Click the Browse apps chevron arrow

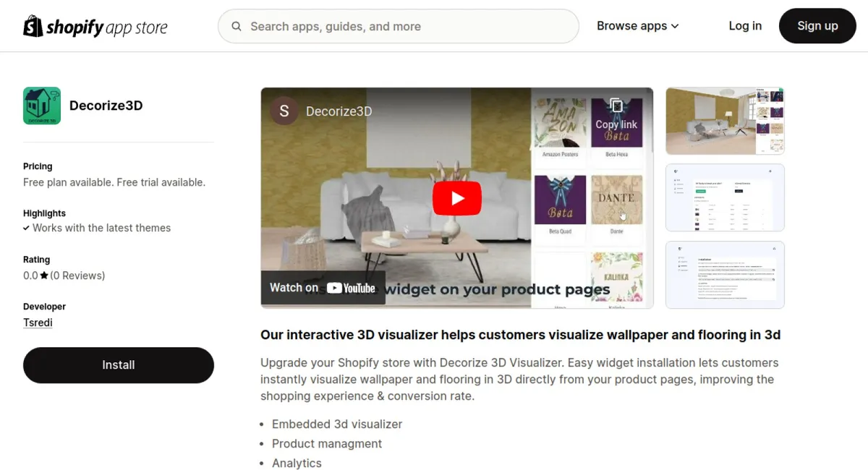pyautogui.click(x=675, y=26)
